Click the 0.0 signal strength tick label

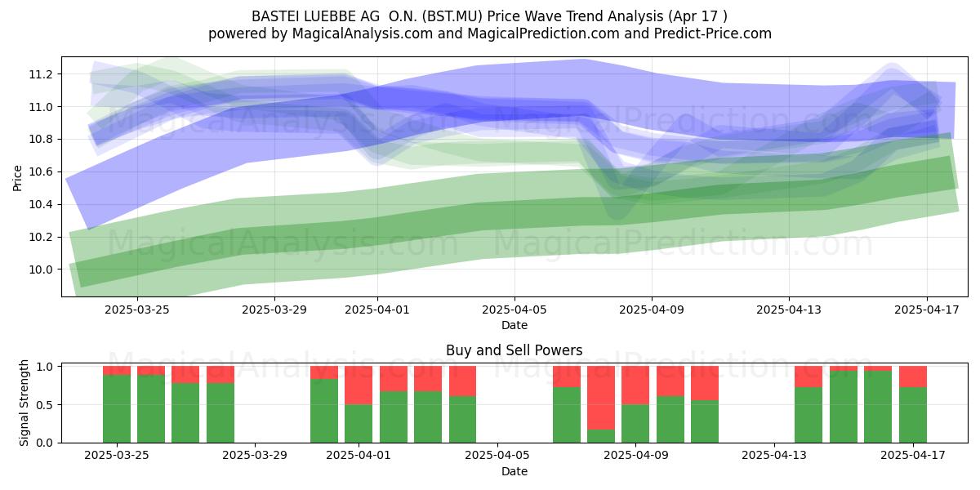click(x=45, y=443)
